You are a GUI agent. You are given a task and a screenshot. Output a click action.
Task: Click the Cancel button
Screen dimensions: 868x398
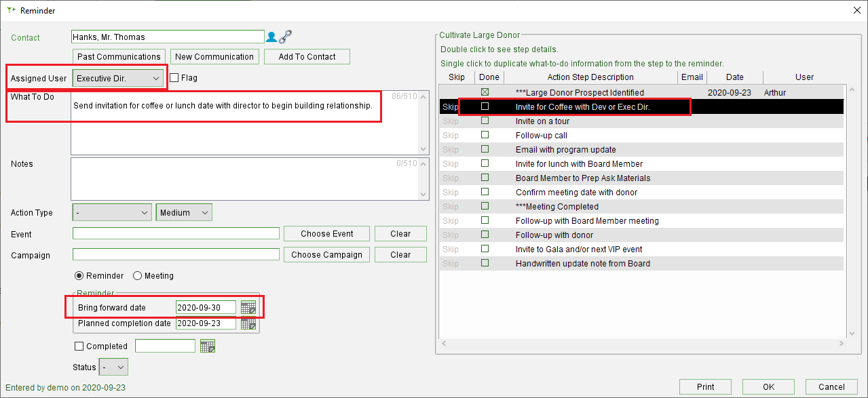pos(831,387)
